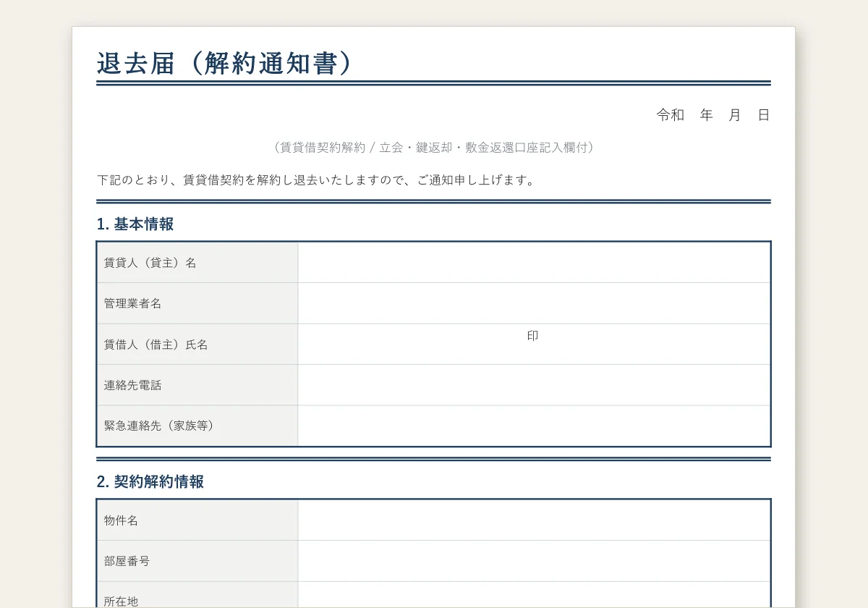Click the gray subtitle about 敷金返還口座記入欄付
Viewport: 868px width, 608px height.
coord(433,148)
